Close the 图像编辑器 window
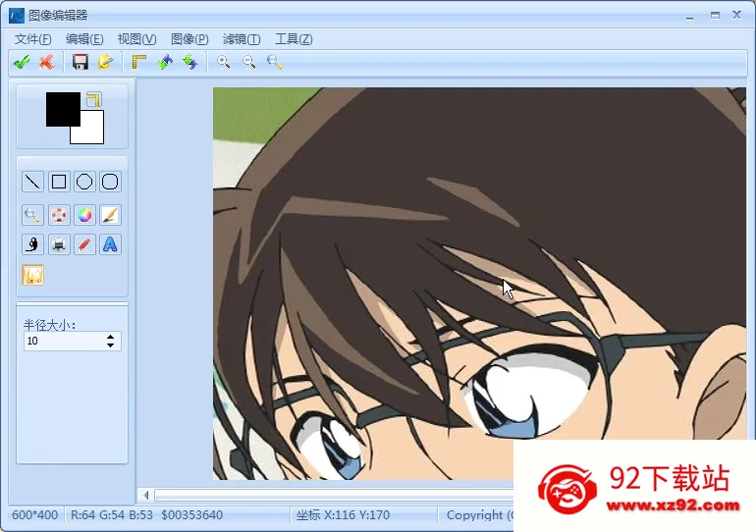Screen dimensions: 756x532 click(736, 15)
